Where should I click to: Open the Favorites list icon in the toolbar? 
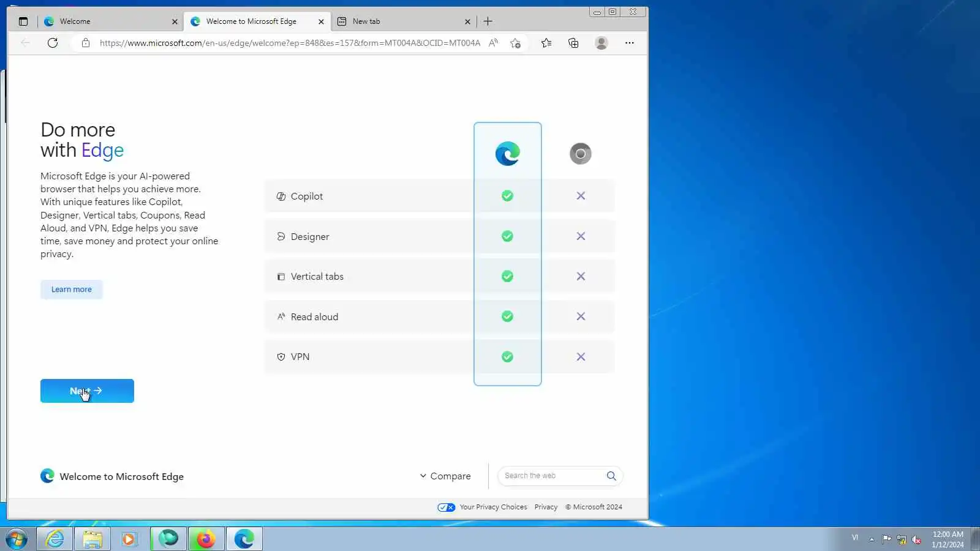(546, 43)
